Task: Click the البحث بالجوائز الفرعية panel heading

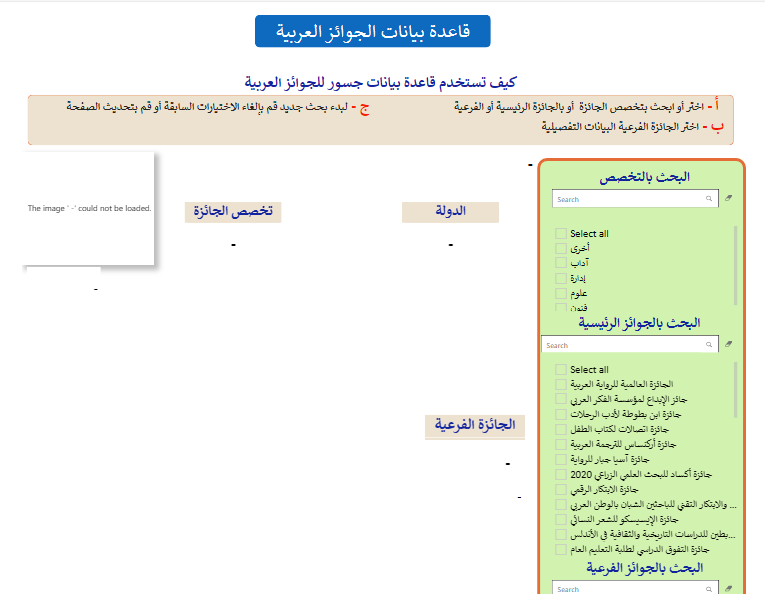Action: click(644, 568)
